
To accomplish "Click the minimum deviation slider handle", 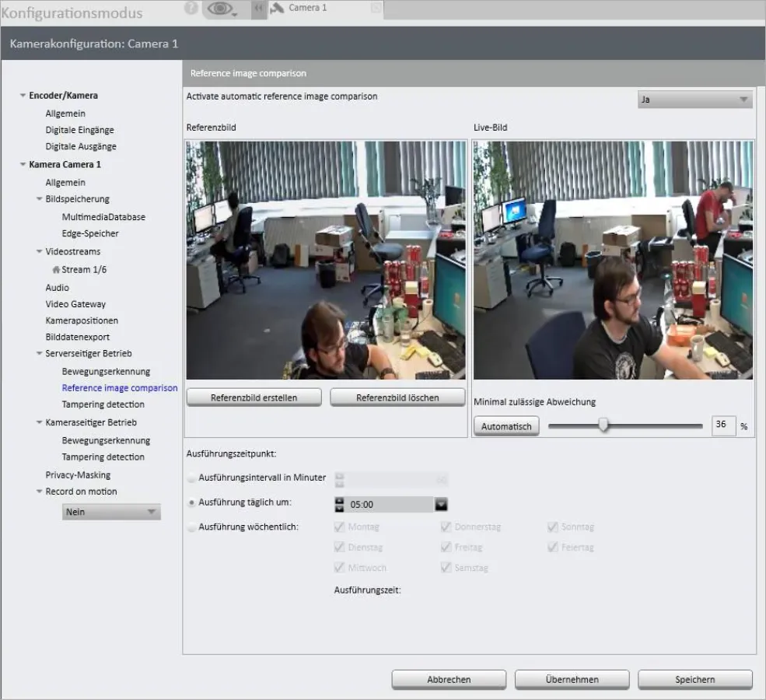I will point(603,425).
